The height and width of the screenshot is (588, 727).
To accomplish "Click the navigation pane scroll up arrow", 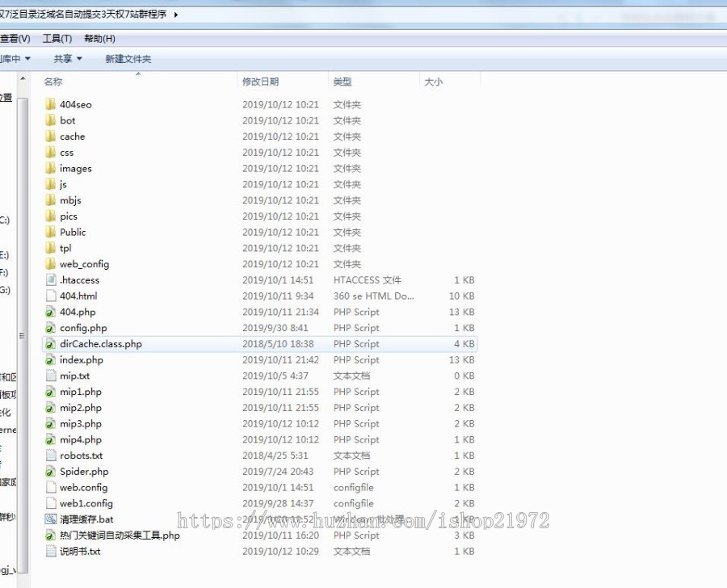I will point(23,79).
